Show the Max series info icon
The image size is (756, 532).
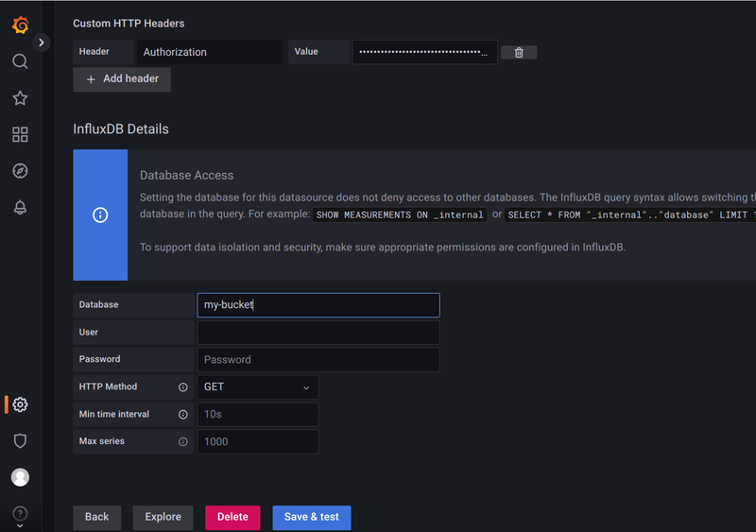183,442
